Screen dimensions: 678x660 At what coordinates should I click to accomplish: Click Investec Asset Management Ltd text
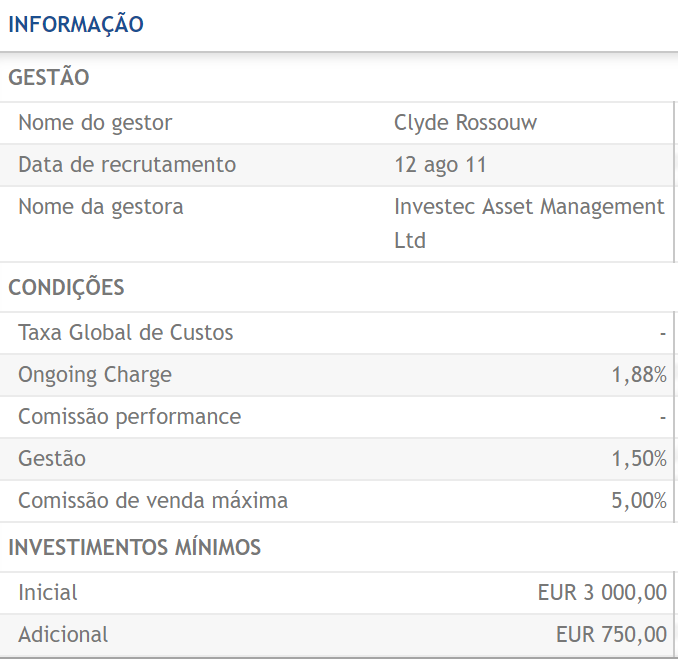[528, 223]
